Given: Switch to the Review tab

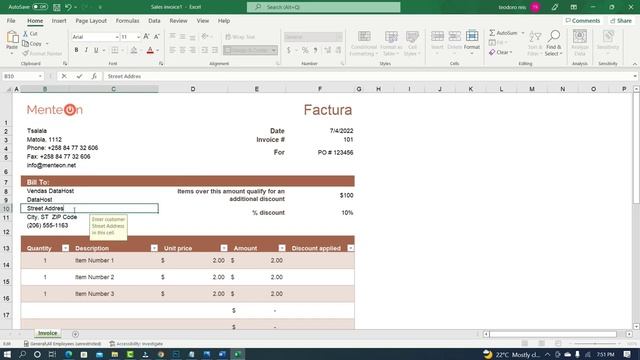Looking at the screenshot, I should pyautogui.click(x=178, y=21).
